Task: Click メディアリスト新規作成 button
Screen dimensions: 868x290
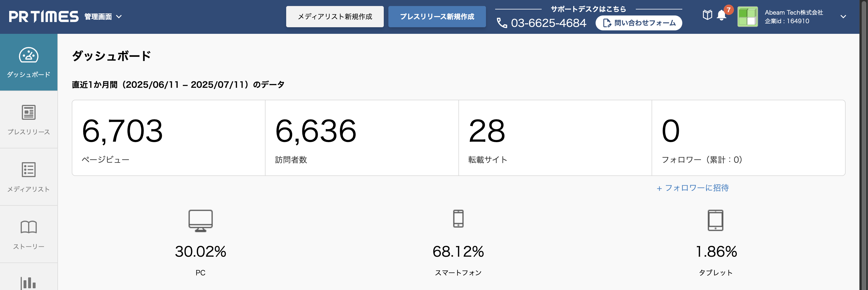Action: (x=335, y=17)
